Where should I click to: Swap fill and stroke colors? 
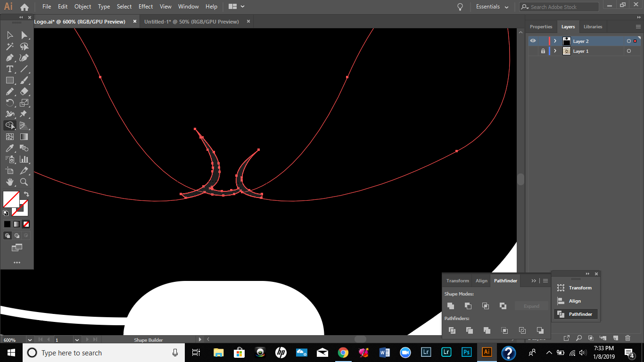pos(27,193)
